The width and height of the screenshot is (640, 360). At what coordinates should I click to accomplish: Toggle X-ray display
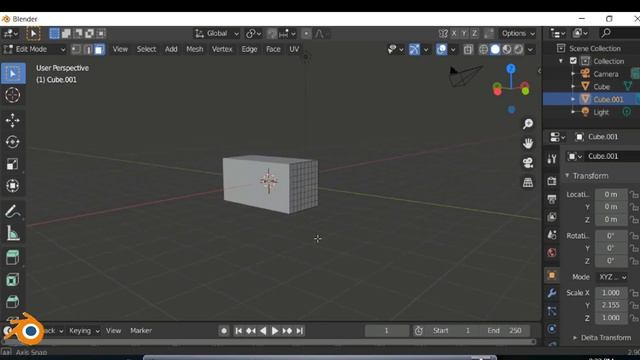point(468,49)
